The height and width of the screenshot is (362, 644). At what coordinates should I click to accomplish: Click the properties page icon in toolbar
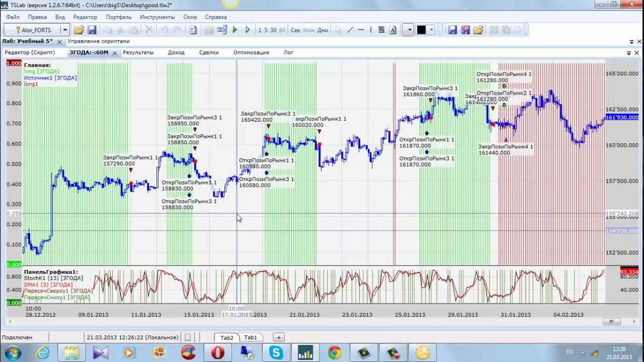[x=193, y=30]
